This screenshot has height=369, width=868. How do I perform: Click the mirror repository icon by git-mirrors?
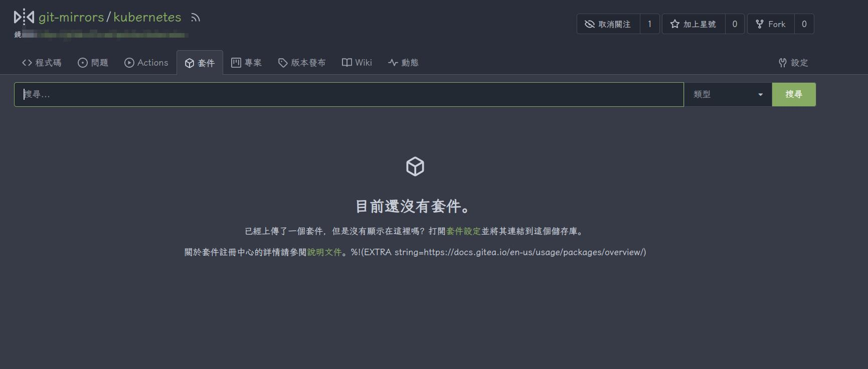(x=24, y=17)
